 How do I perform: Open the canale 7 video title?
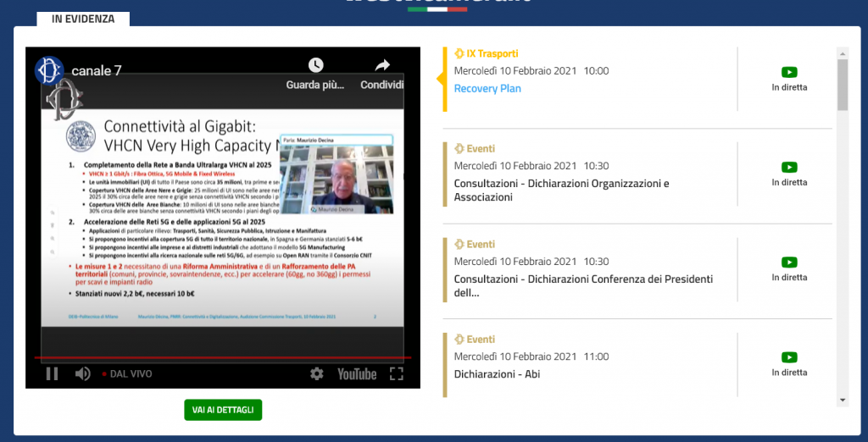click(97, 71)
